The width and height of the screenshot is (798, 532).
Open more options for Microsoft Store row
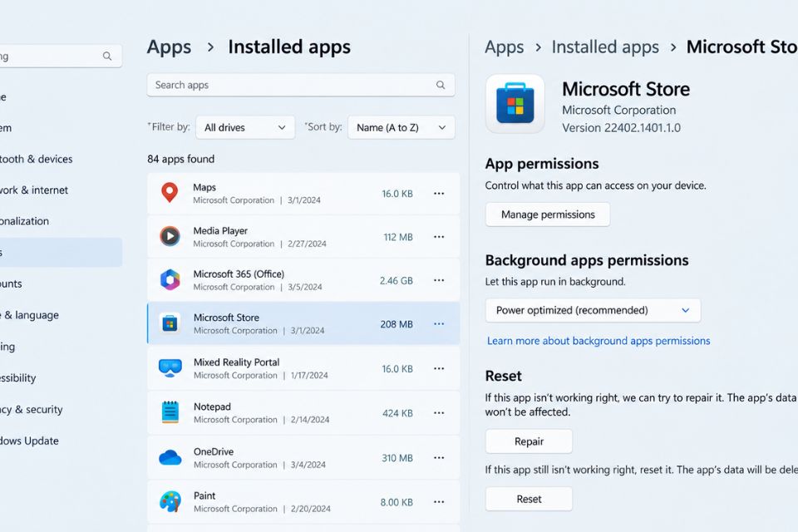click(x=439, y=324)
